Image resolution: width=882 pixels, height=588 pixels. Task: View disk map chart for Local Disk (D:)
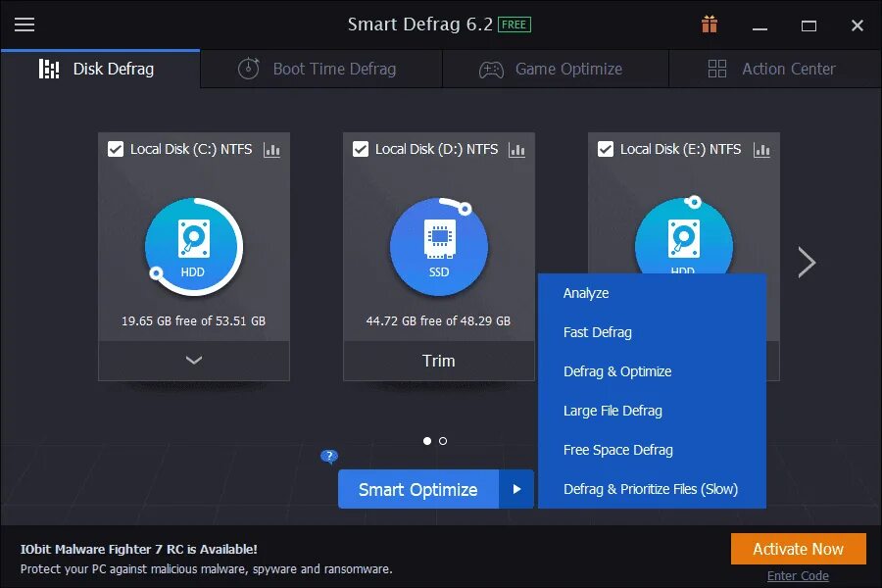[516, 150]
